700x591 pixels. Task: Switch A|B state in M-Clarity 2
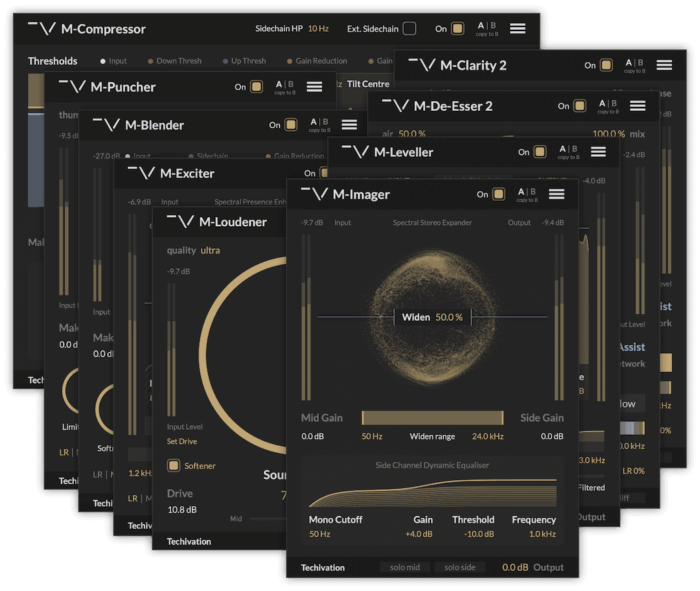point(634,62)
